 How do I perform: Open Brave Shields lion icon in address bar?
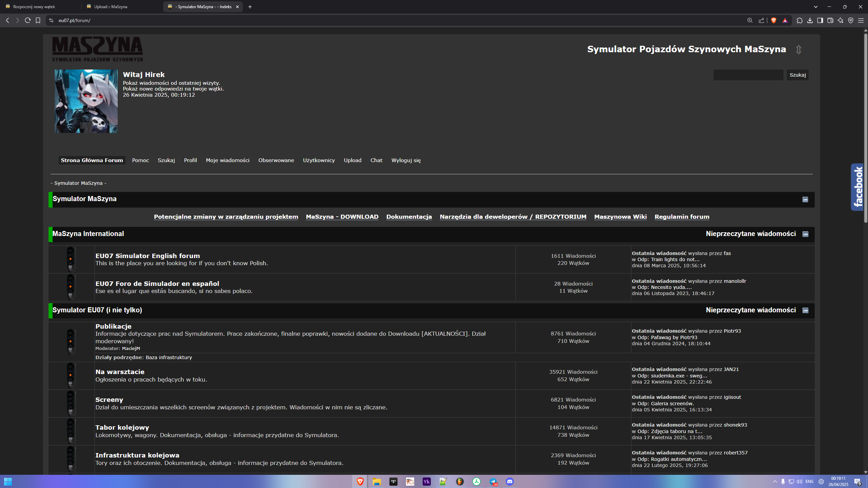(x=773, y=20)
